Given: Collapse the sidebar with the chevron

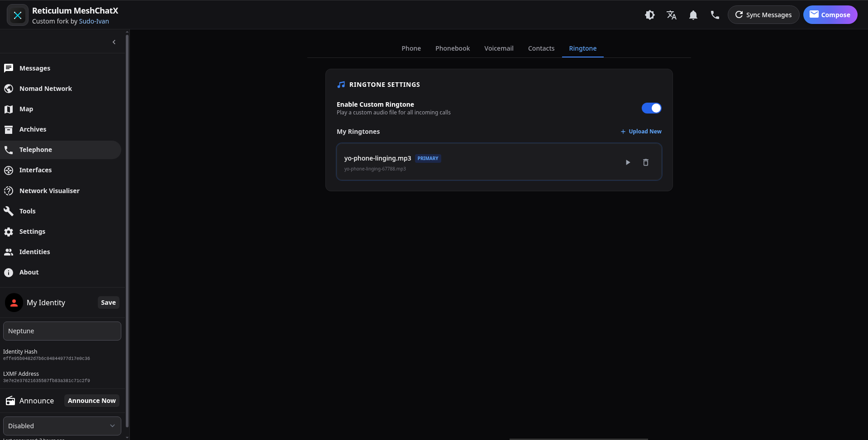Looking at the screenshot, I should point(114,42).
